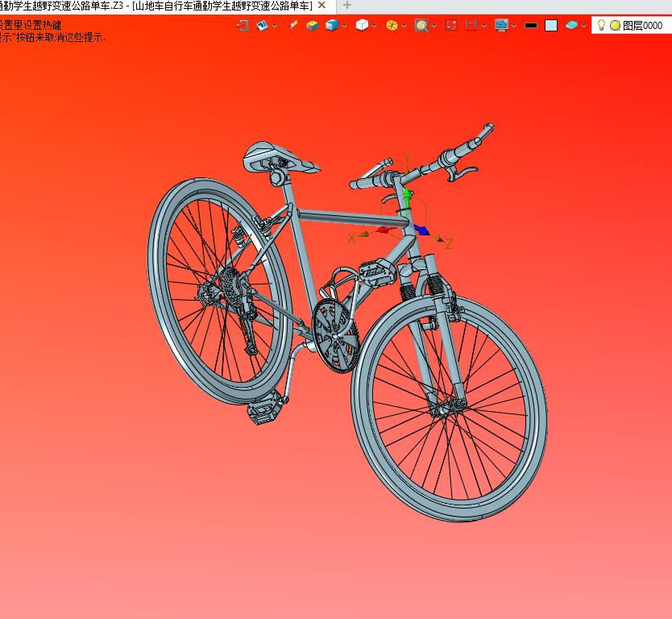Screen dimensions: 672x619
Task: Click the green Y axis arrow of the triad
Action: click(x=408, y=198)
